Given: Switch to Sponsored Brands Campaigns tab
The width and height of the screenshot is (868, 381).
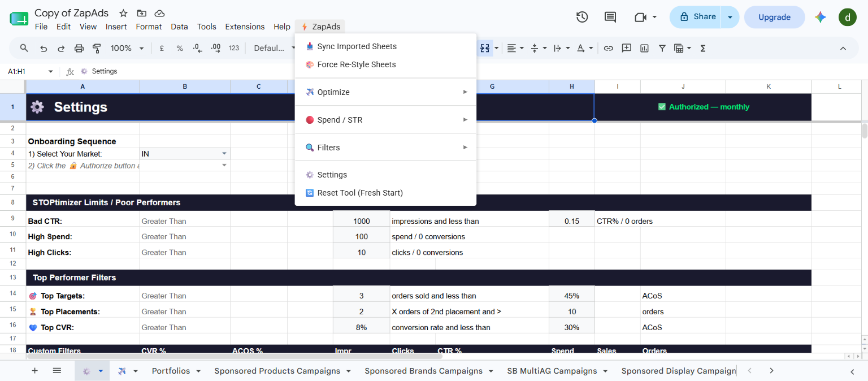Looking at the screenshot, I should point(423,371).
